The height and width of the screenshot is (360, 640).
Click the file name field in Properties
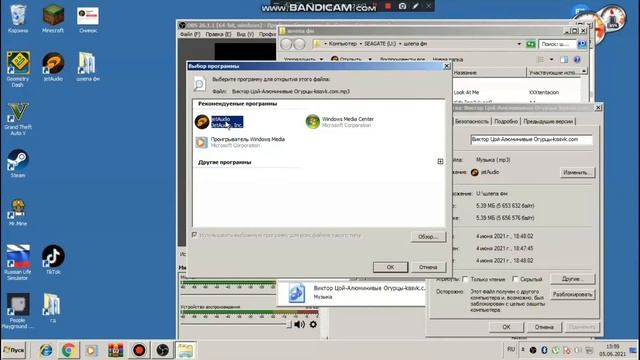[x=531, y=140]
